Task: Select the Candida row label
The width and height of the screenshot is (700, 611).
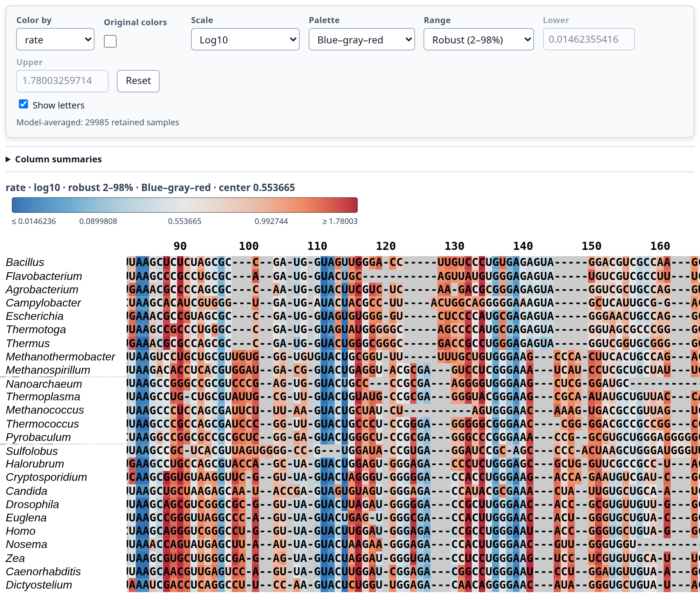Action: (x=27, y=491)
